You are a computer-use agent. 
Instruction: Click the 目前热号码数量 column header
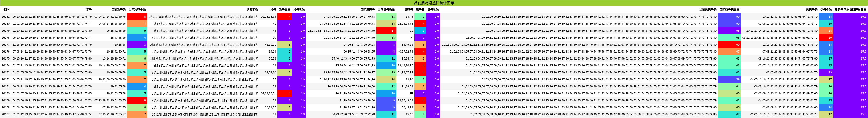click(x=729, y=10)
